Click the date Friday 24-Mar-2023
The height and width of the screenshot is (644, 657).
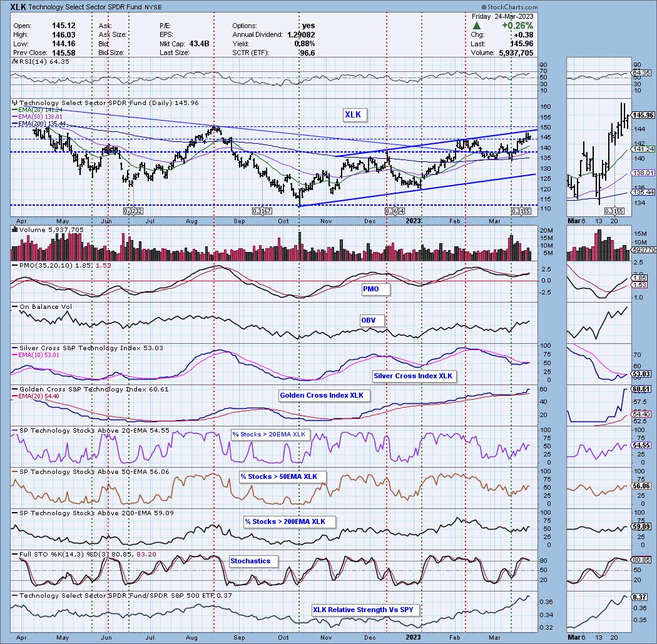pyautogui.click(x=502, y=16)
